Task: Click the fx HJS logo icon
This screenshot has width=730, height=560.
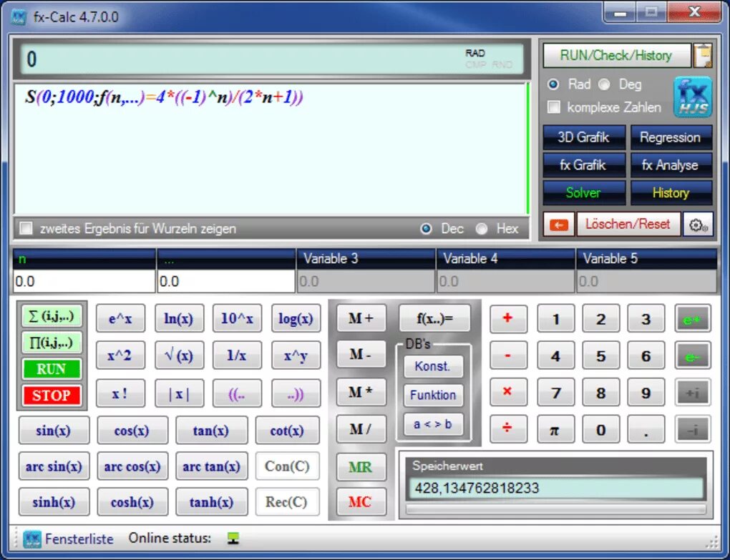Action: click(693, 97)
